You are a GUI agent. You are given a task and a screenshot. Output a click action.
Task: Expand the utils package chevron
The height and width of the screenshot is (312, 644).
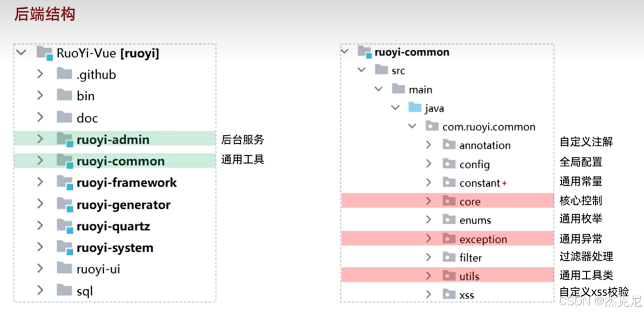[x=428, y=276]
